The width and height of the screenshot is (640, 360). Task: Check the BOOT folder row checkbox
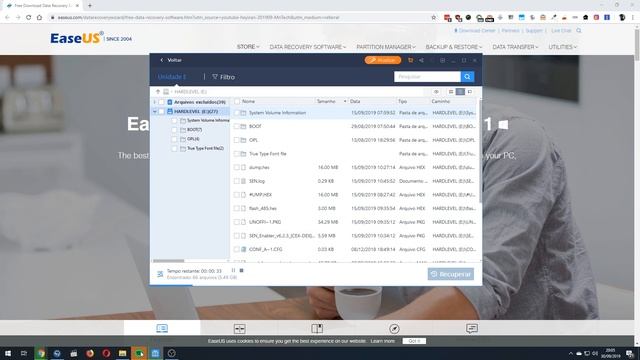click(237, 127)
